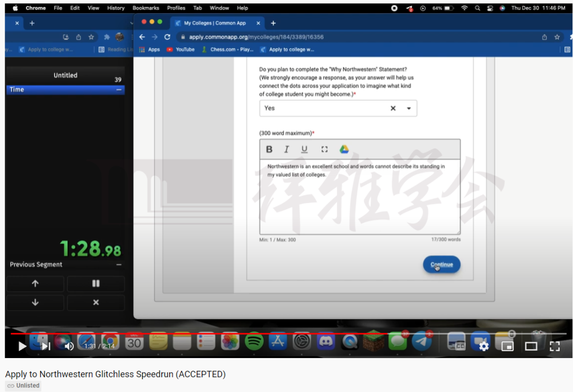Mute the video volume
Image resolution: width=573 pixels, height=392 pixels.
pyautogui.click(x=68, y=346)
